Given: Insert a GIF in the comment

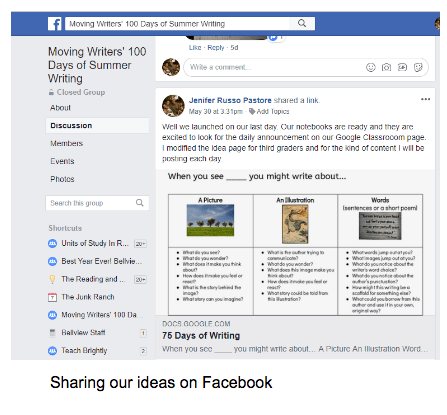Looking at the screenshot, I should pyautogui.click(x=402, y=67).
